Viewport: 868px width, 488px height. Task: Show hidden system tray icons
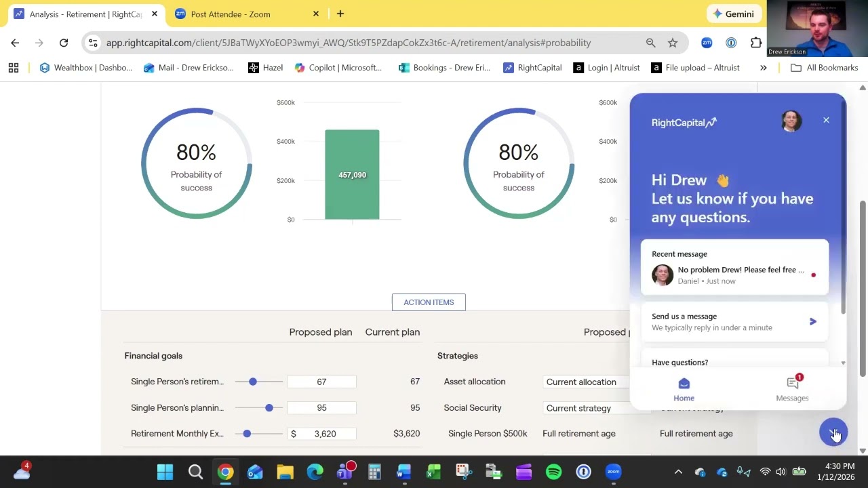click(x=678, y=472)
